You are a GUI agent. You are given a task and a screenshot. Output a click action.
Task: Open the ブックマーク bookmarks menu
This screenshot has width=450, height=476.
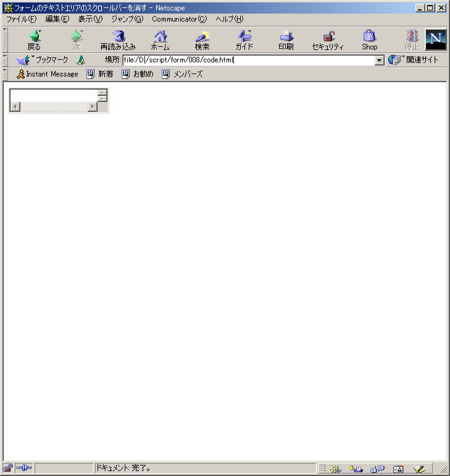pyautogui.click(x=42, y=60)
